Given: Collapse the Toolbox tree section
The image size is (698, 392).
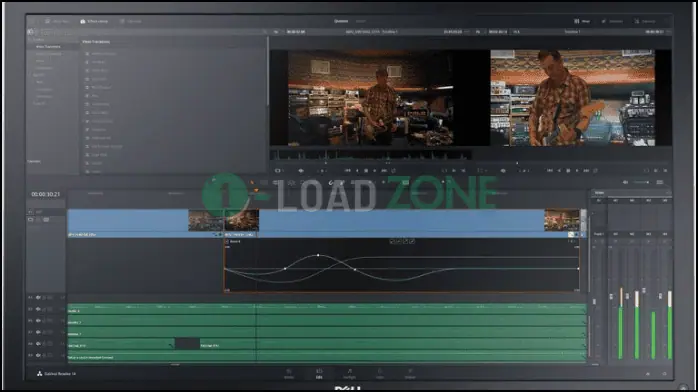Looking at the screenshot, I should [31, 40].
